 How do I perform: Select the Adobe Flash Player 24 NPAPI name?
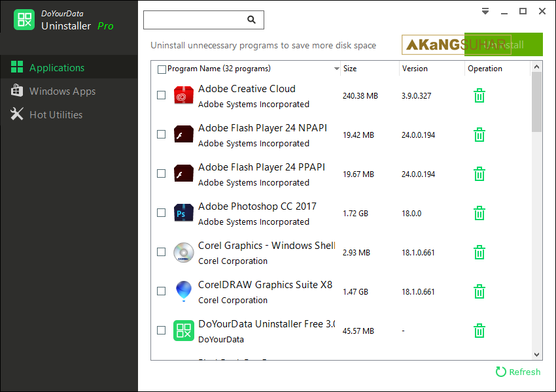(x=262, y=128)
